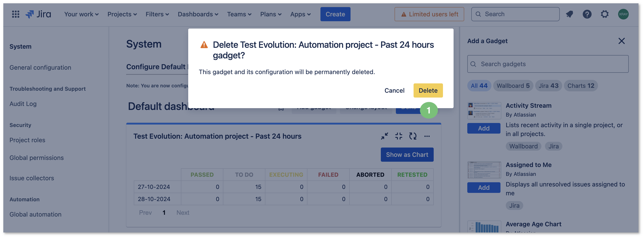Expand the Plans dropdown
The image size is (644, 238).
(271, 14)
